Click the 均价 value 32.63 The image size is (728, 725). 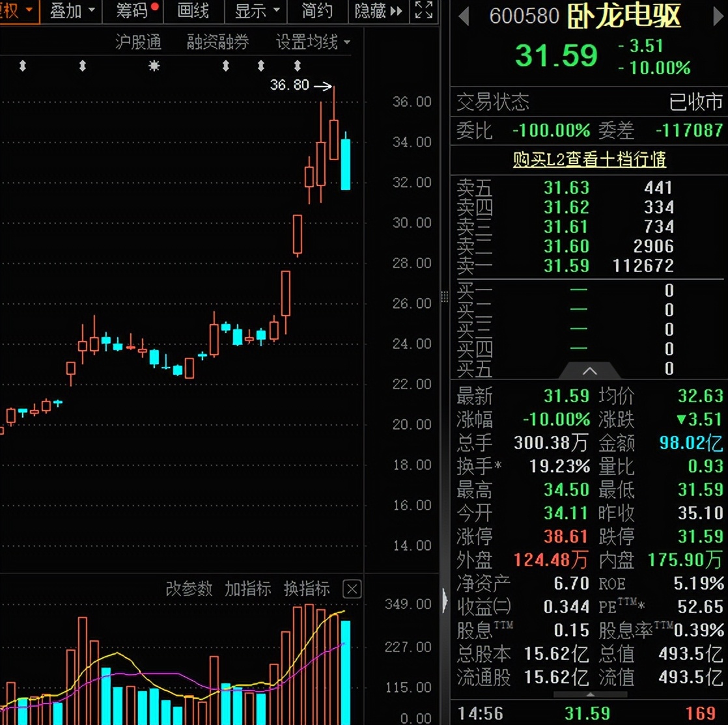[700, 396]
